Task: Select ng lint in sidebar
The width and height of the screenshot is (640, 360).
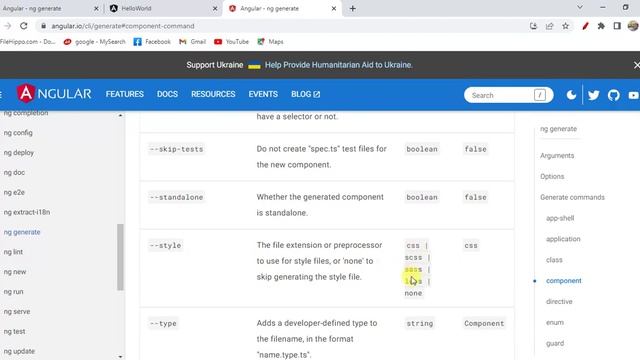Action: click(x=13, y=252)
